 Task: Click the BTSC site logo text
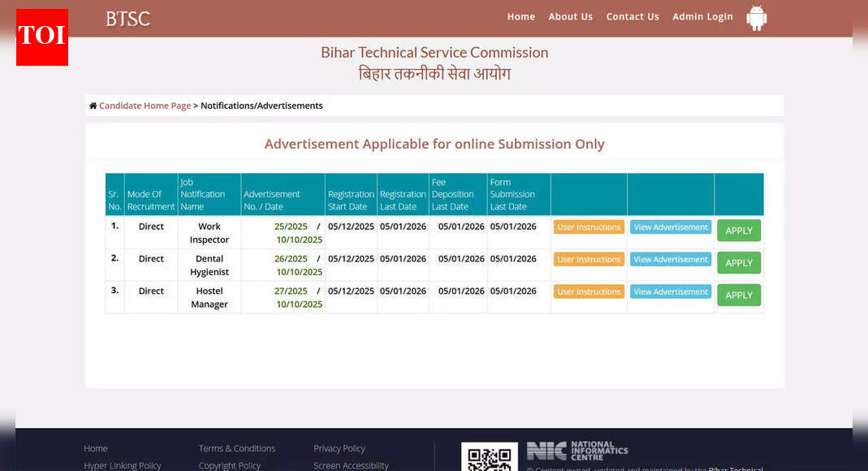pos(127,19)
